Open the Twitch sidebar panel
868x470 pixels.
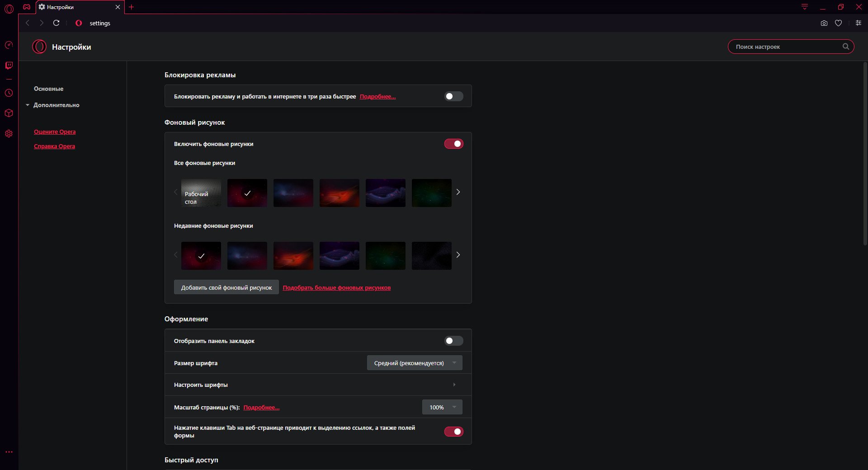(x=9, y=66)
